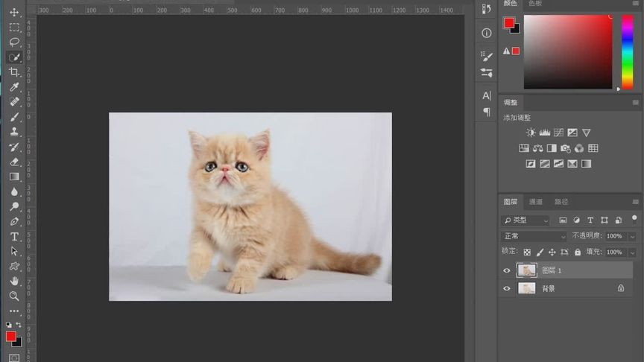Image resolution: width=644 pixels, height=362 pixels.
Task: Add a Brightness/Contrast adjustment
Action: (531, 133)
